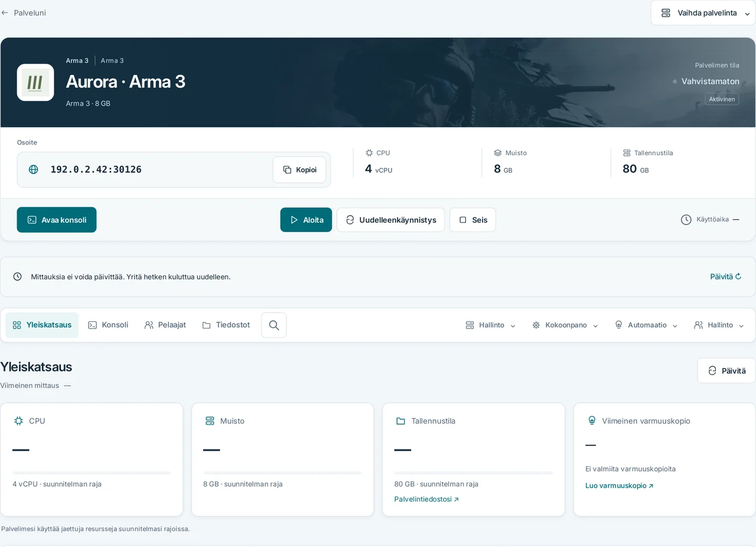Viewport: 756px width, 547px height.
Task: Click the Aktiivinen status badge
Action: (722, 99)
